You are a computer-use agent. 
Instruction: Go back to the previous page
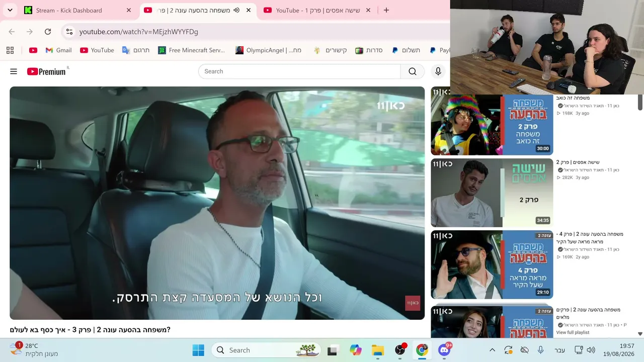pyautogui.click(x=12, y=32)
